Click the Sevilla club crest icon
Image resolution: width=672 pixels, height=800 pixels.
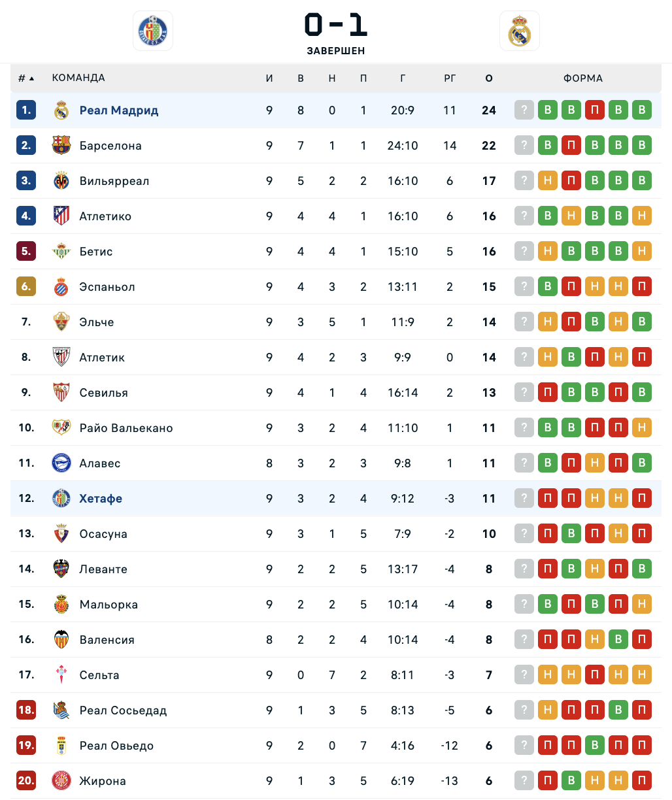point(61,392)
